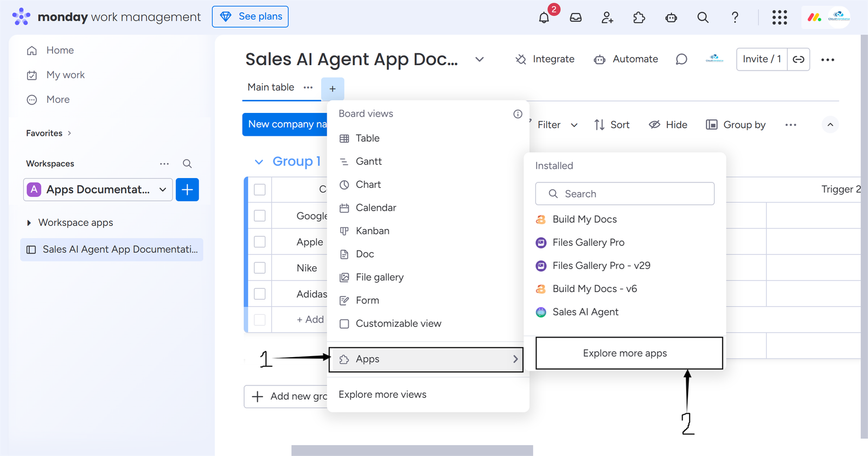Select Sales AI Agent from installed apps
868x456 pixels.
coord(585,312)
